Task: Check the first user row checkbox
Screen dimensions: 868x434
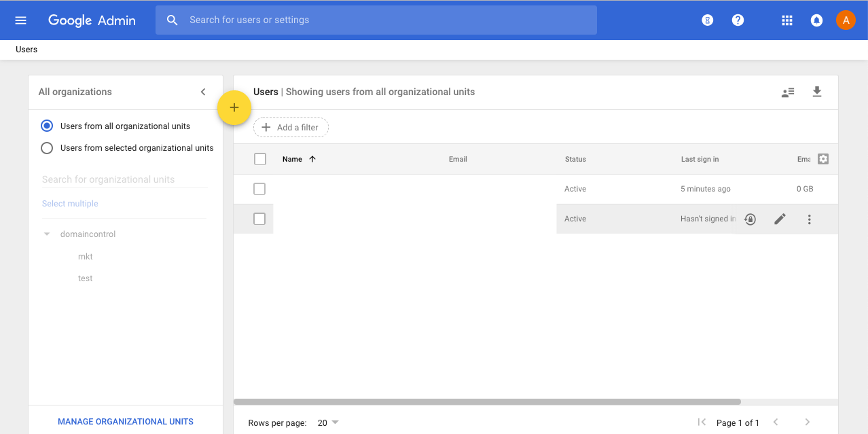Action: tap(259, 189)
